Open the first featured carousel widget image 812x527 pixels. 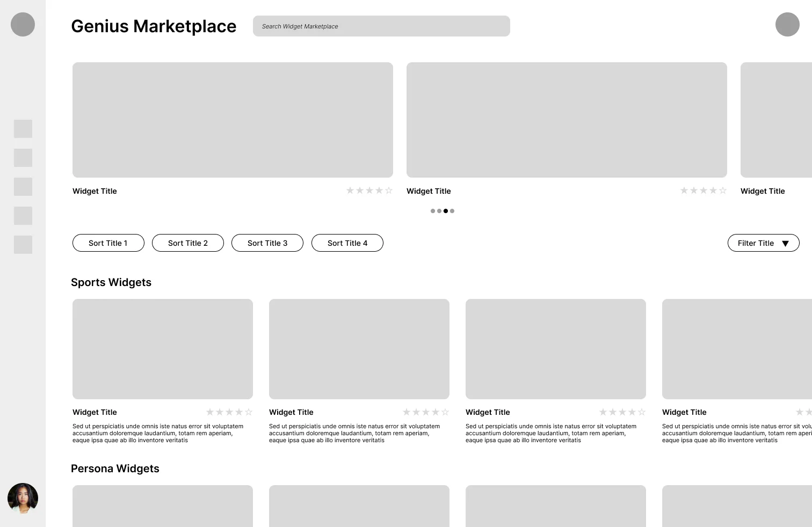click(x=233, y=120)
